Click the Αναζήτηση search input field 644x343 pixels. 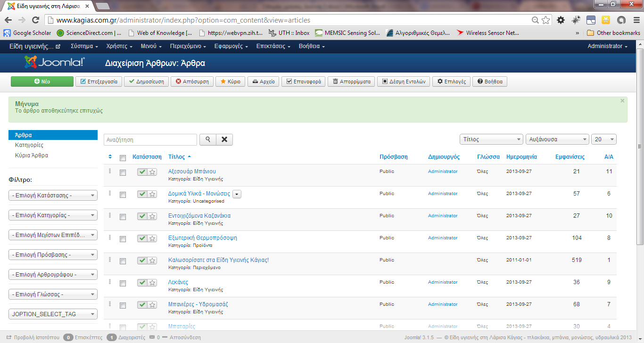[150, 139]
